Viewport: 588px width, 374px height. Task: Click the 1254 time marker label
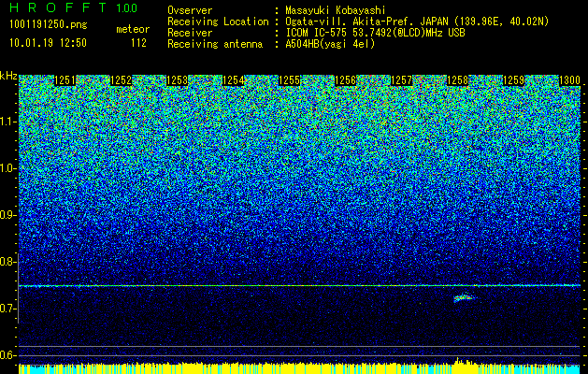234,80
